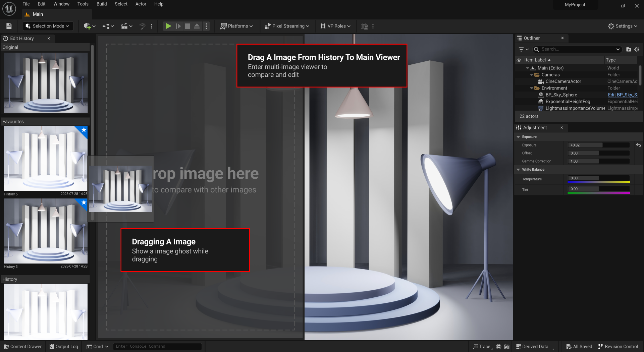Expand Outliner search options chevron
Image resolution: width=644 pixels, height=352 pixels.
click(618, 49)
